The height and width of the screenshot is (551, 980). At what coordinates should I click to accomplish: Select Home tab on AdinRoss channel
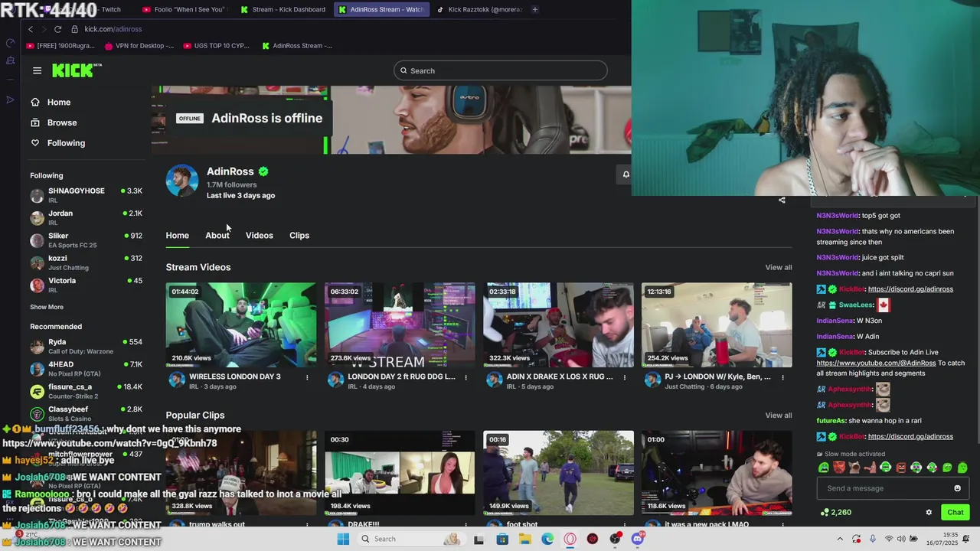(x=178, y=236)
